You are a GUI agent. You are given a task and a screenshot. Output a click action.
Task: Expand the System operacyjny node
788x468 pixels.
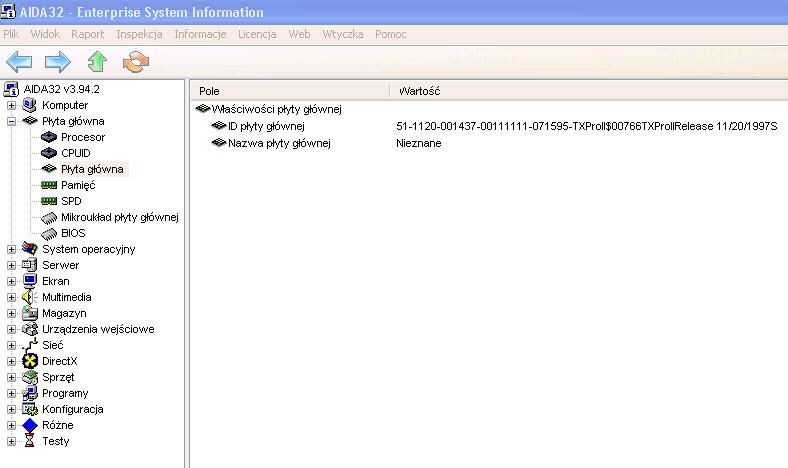tap(11, 249)
